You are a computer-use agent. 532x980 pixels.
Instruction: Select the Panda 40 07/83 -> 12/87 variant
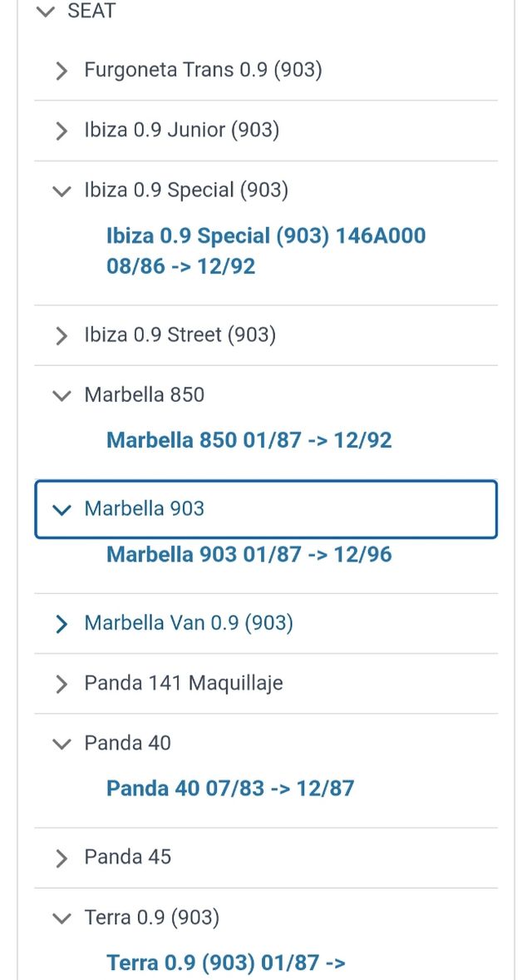coord(229,788)
